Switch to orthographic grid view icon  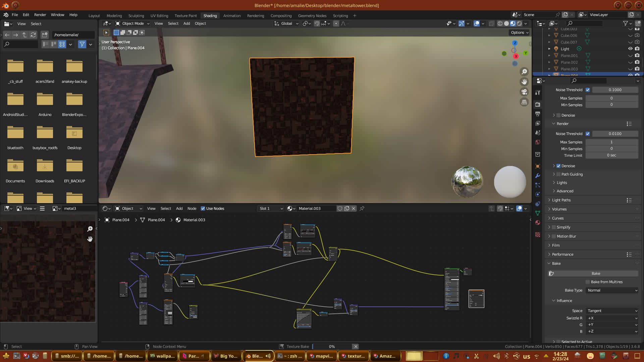pyautogui.click(x=524, y=102)
